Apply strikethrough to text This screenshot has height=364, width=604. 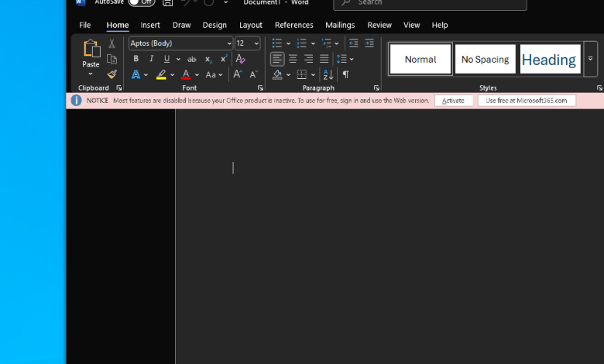point(191,59)
